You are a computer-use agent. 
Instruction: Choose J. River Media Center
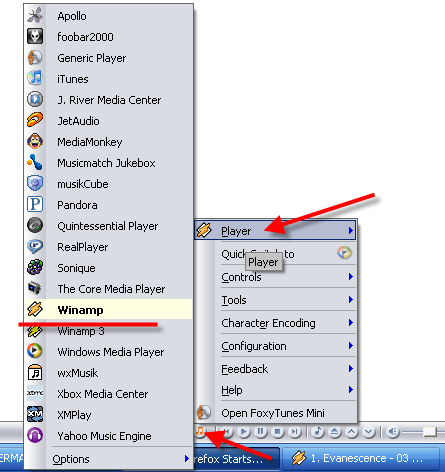(x=109, y=100)
